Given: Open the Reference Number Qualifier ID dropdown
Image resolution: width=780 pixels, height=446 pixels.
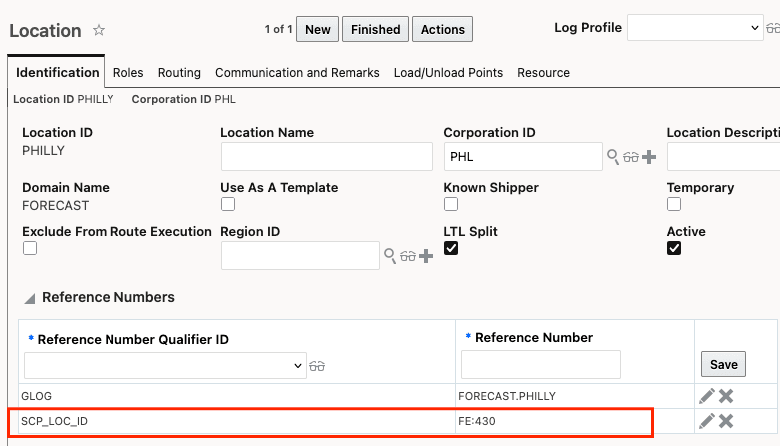Looking at the screenshot, I should 165,366.
